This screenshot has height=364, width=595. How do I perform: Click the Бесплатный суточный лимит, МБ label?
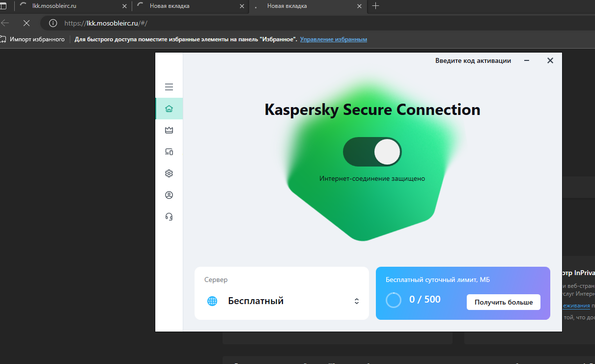(x=438, y=280)
